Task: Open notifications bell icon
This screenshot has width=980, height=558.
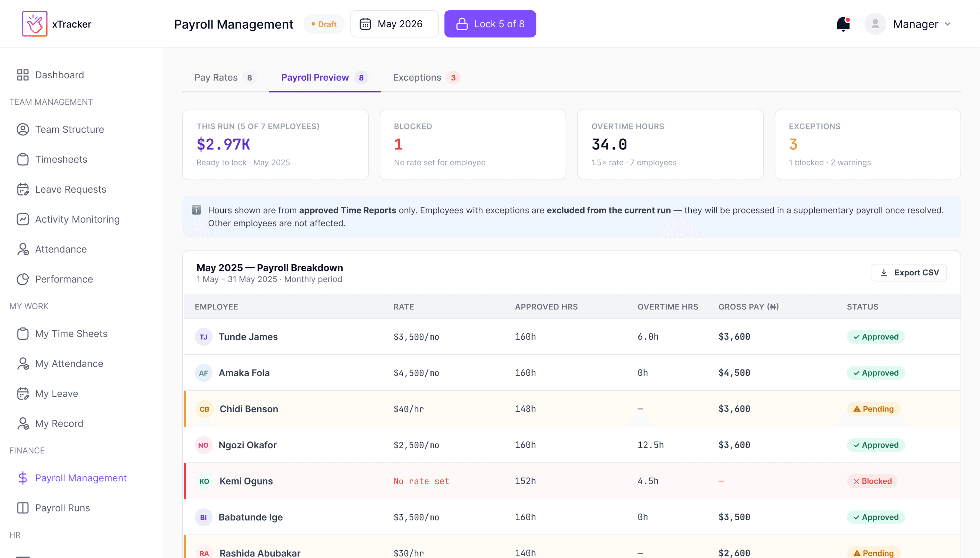Action: [x=843, y=24]
